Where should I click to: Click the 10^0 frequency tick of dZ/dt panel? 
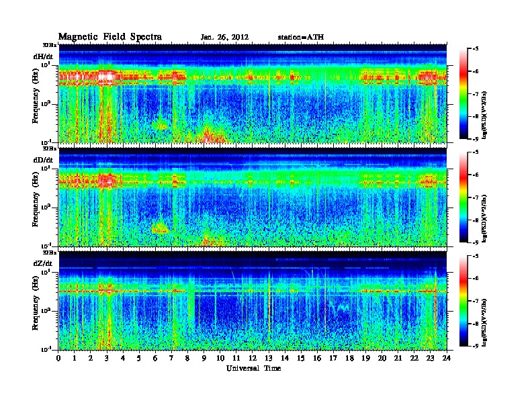46,310
